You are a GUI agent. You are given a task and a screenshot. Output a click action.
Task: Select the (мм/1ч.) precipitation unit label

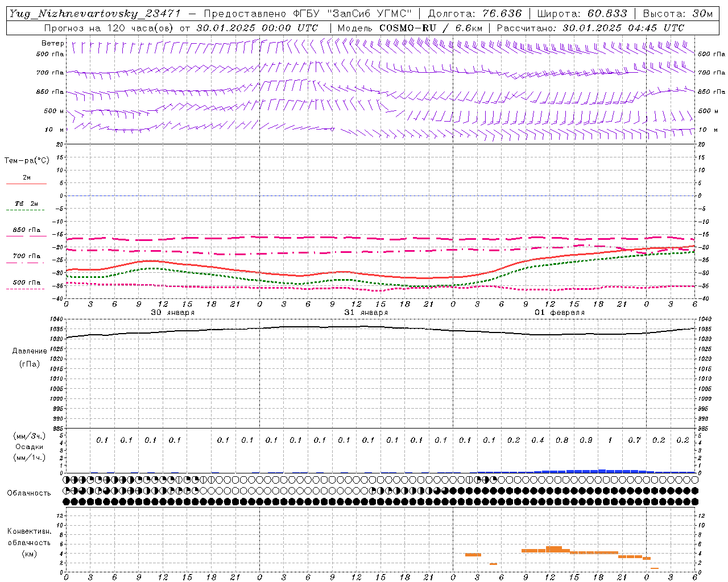point(30,458)
